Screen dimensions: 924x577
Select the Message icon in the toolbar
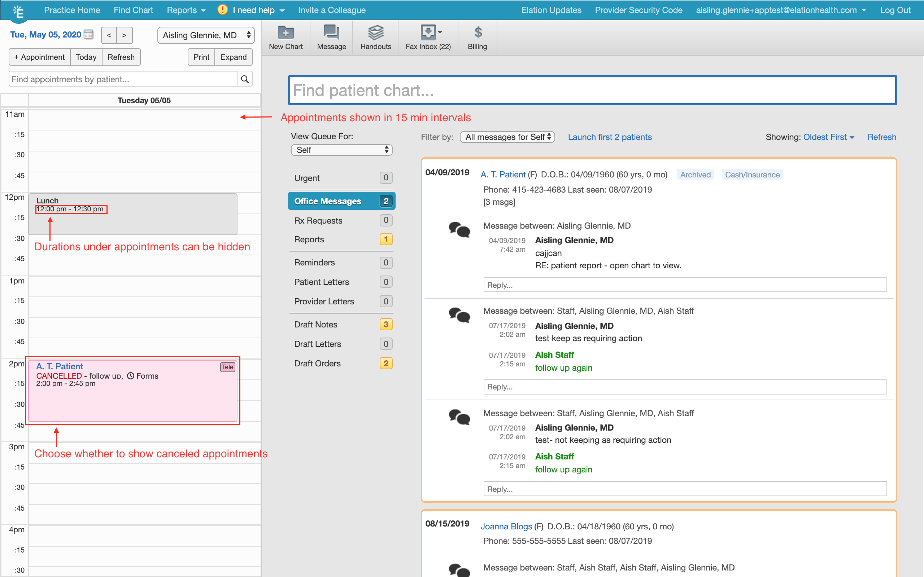coord(331,37)
